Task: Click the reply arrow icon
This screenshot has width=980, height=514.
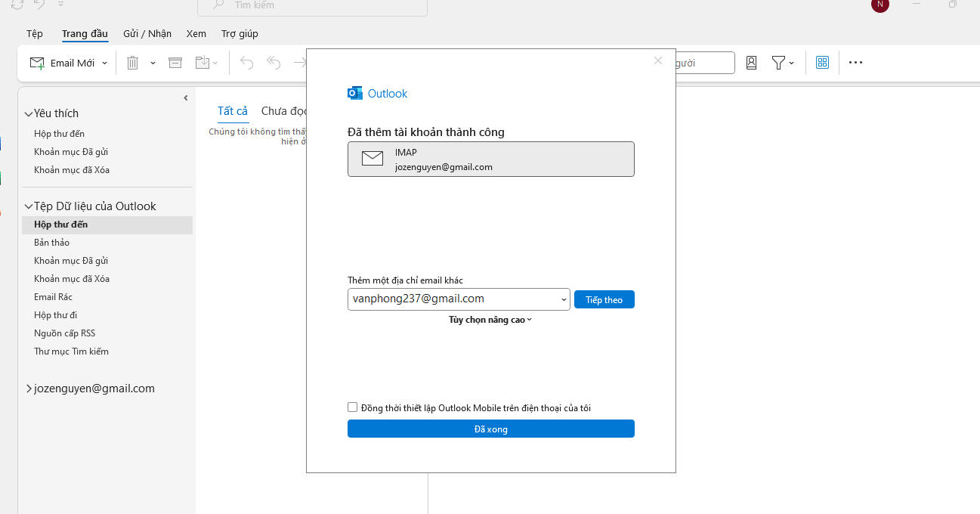Action: point(247,63)
